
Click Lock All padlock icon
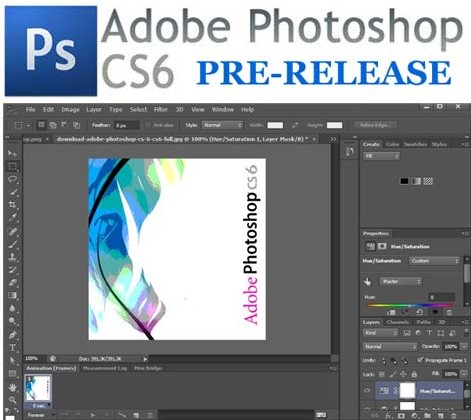(x=414, y=374)
